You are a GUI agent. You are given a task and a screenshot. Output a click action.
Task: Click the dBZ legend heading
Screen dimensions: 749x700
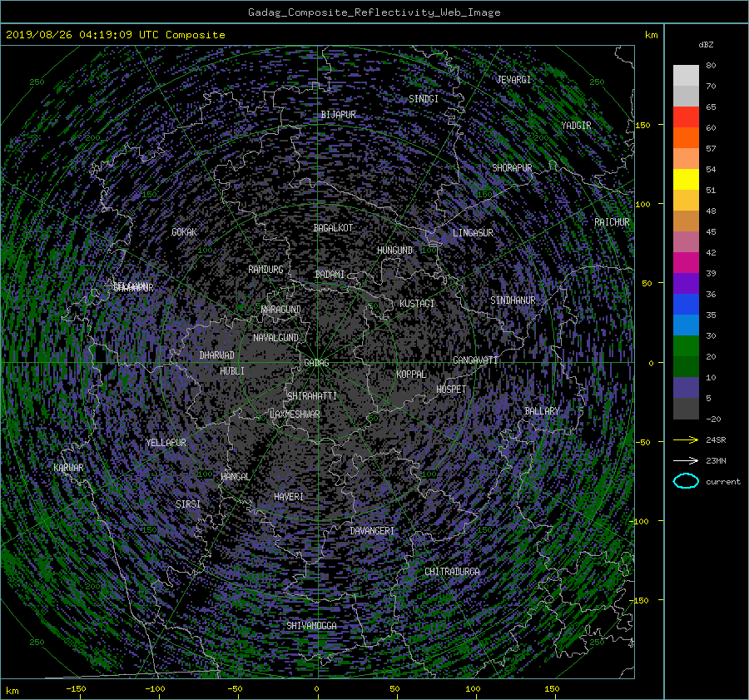(706, 45)
